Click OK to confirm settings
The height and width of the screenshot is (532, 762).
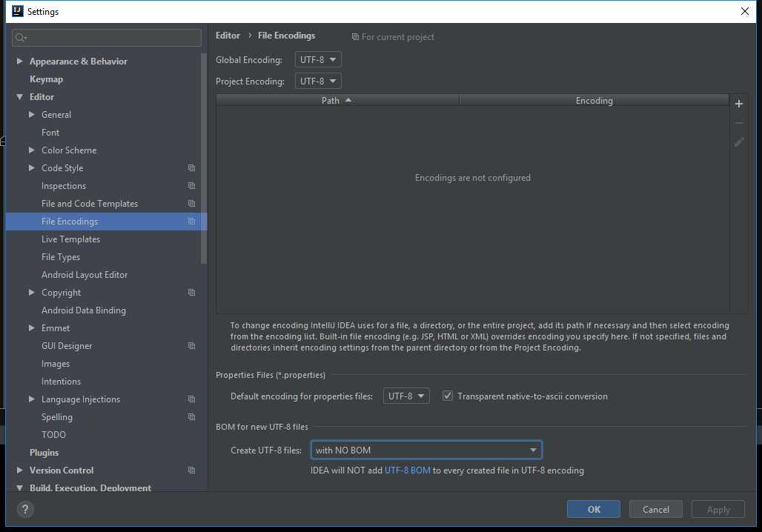click(x=594, y=509)
